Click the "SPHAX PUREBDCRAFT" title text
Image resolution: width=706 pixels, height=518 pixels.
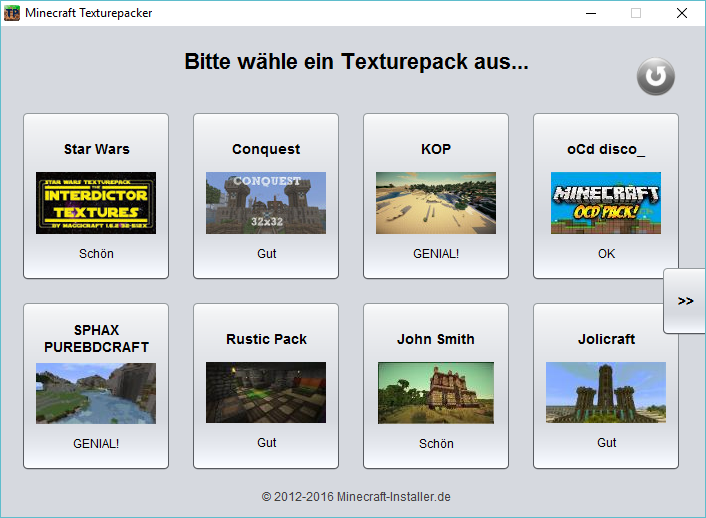[x=96, y=339]
